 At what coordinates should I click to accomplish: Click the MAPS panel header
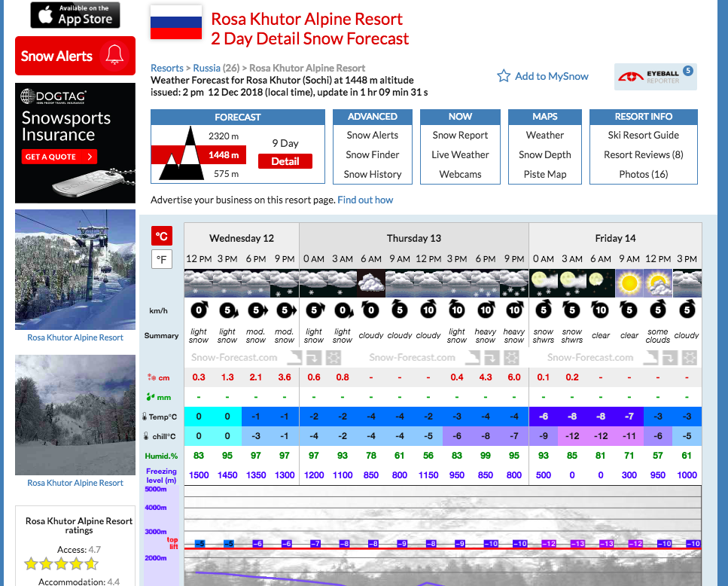coord(545,117)
